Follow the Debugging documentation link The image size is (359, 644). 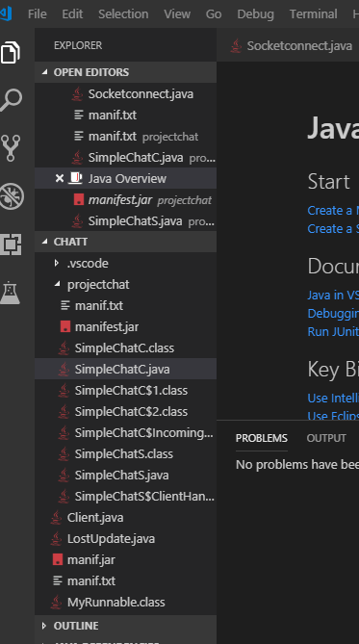333,313
